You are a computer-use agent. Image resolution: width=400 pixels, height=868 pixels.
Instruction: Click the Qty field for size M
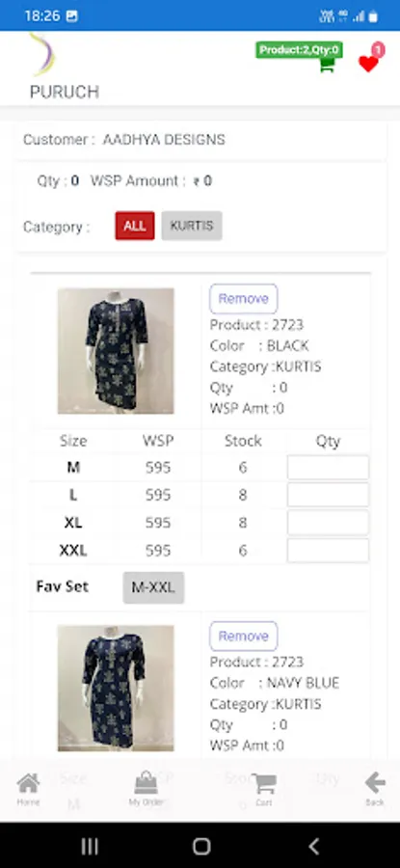(x=328, y=468)
